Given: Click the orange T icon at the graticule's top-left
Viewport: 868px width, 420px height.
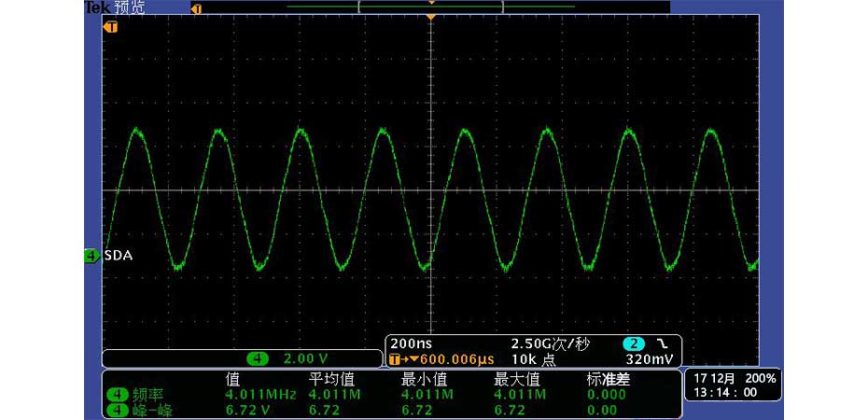Looking at the screenshot, I should pyautogui.click(x=111, y=27).
